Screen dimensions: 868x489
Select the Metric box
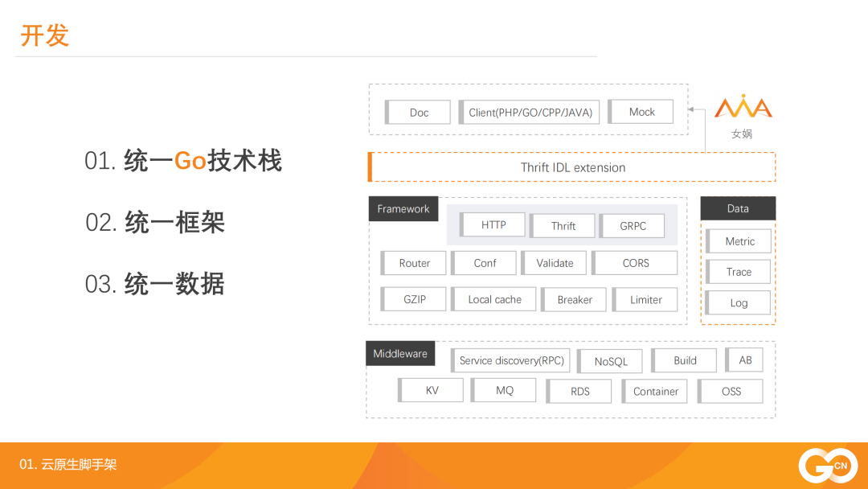739,241
